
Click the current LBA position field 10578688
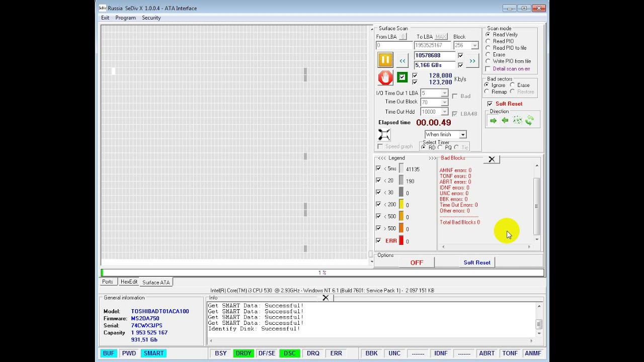click(435, 55)
